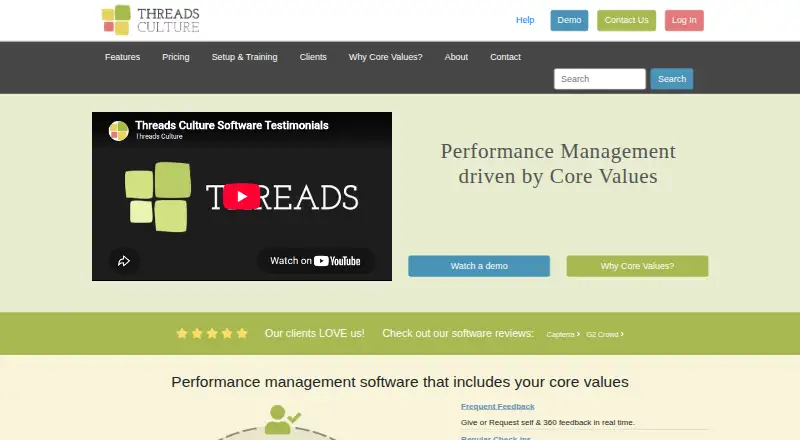Focus the Search input field
Screen dimensions: 800x440
(599, 79)
